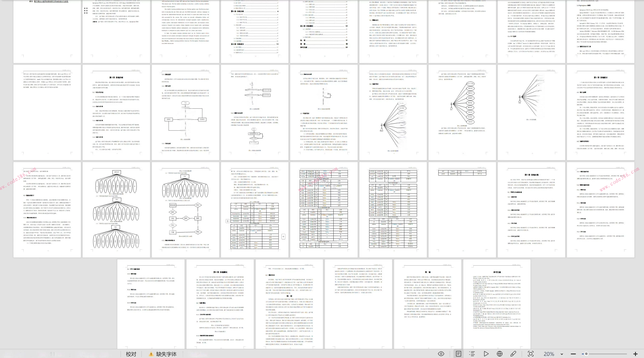This screenshot has height=358, width=644.
Task: Zoom out with the minus icon
Action: point(573,354)
